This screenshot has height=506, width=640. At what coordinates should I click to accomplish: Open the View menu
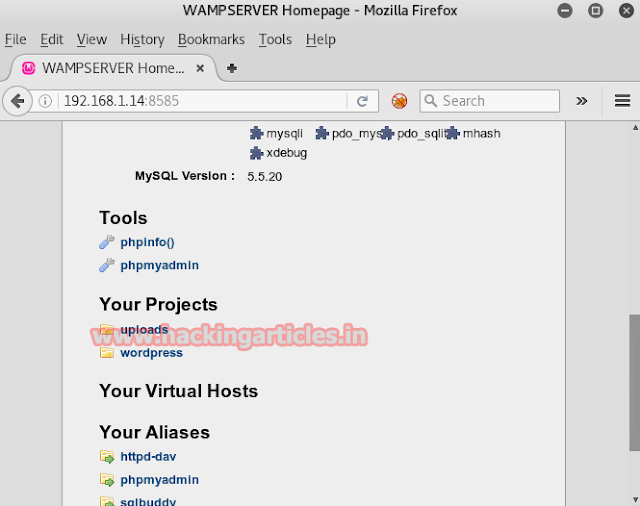[x=92, y=40]
